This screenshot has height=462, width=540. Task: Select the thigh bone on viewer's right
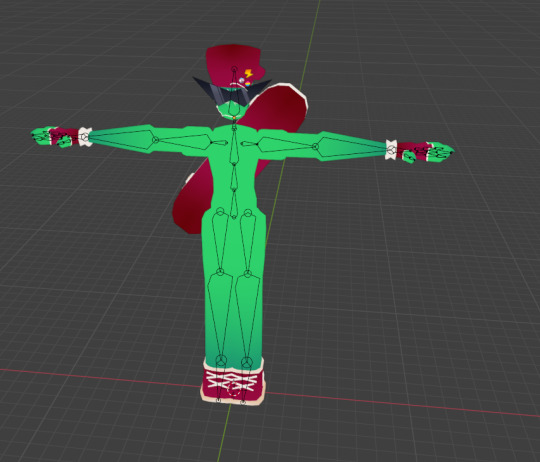[248, 242]
